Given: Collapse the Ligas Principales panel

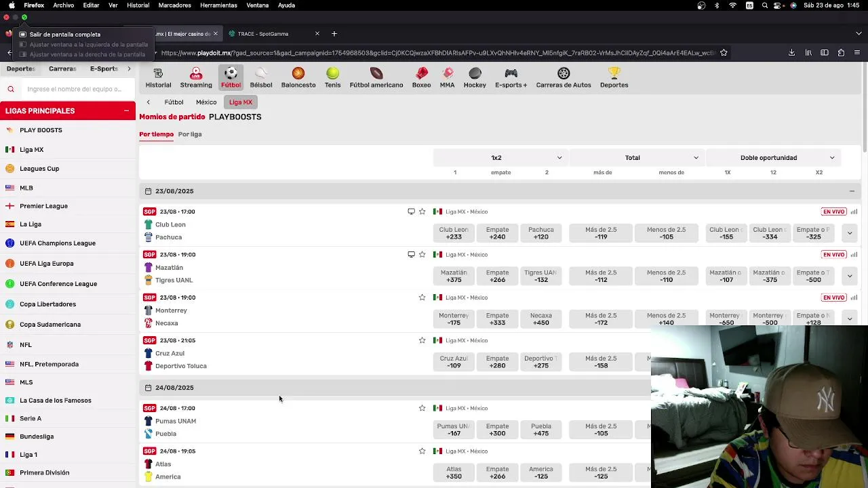Looking at the screenshot, I should point(127,110).
